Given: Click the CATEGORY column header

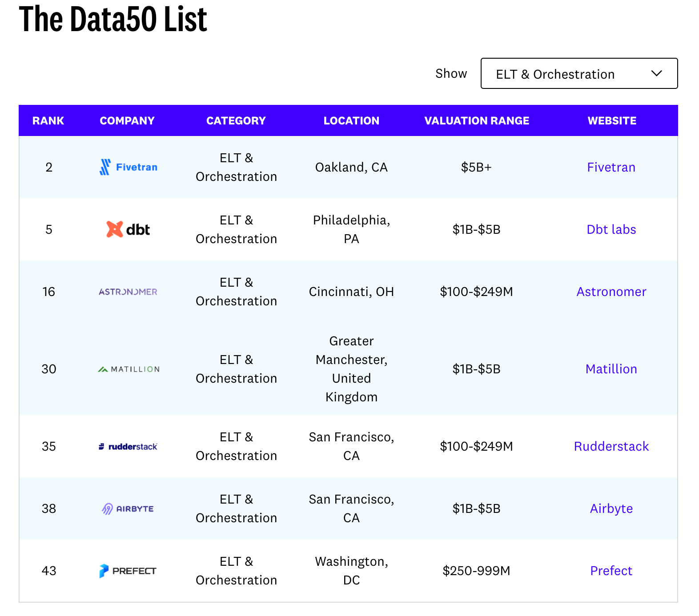Looking at the screenshot, I should 236,120.
